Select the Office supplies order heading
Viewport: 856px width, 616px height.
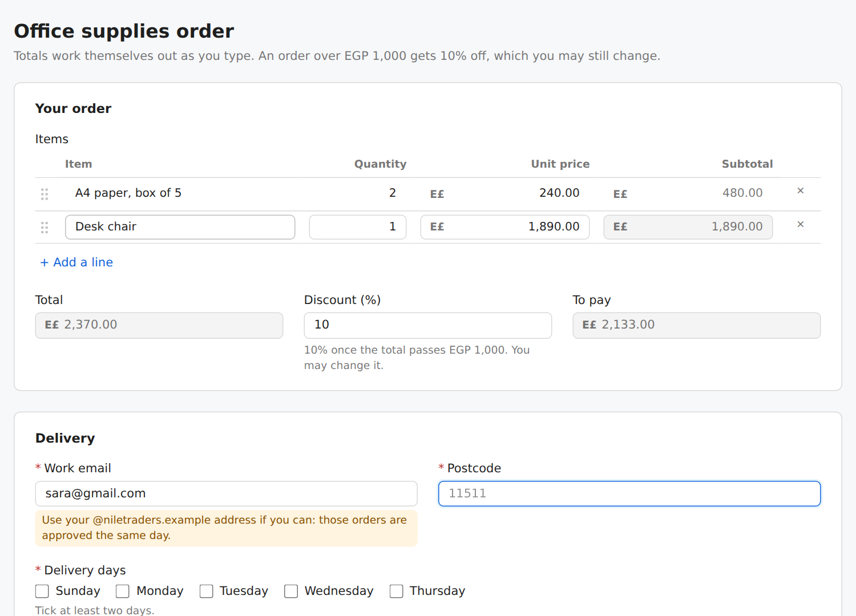coord(124,31)
